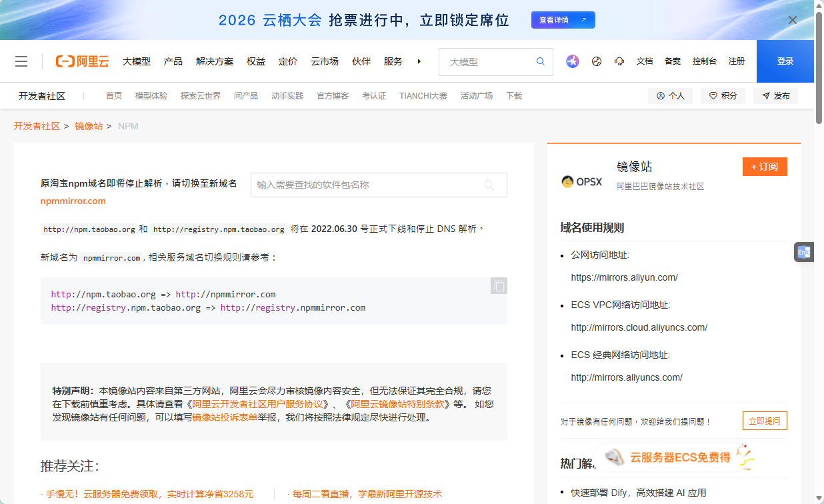Screen dimensions: 824x504
Task: Open 每周二看直播 recommendation link
Action: tap(367, 494)
